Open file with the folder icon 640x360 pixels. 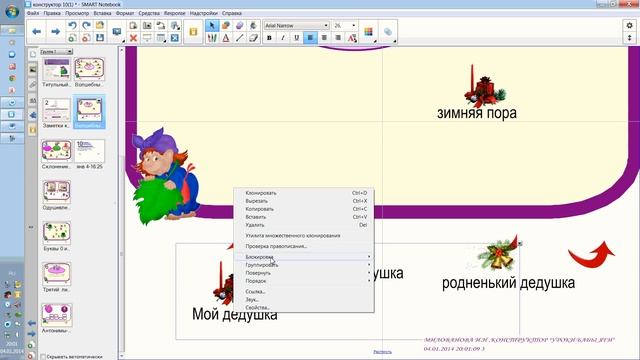tap(100, 25)
